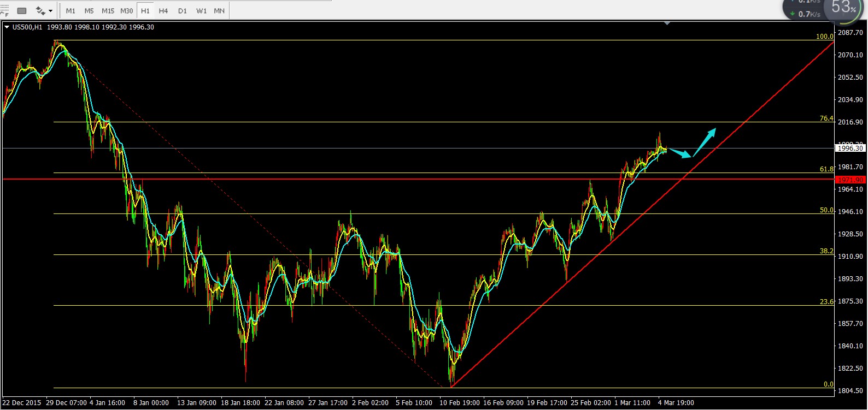The image size is (868, 410).
Task: Click the cyan downward arrow on chart
Action: click(x=681, y=153)
